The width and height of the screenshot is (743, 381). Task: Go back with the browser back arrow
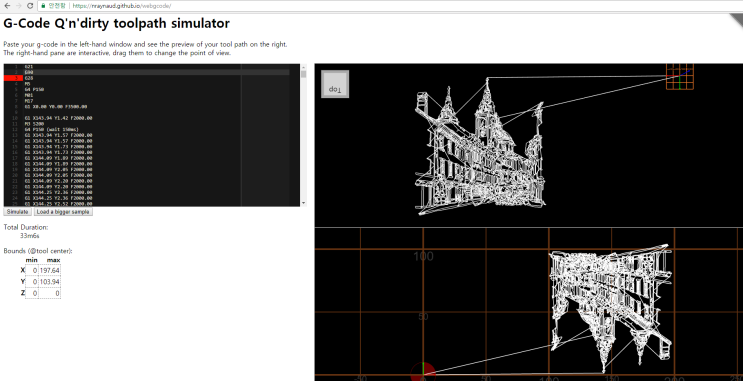tap(7, 6)
